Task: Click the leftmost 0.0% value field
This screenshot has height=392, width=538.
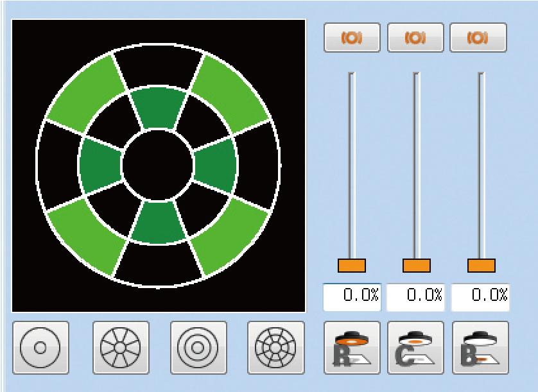Action: coord(352,296)
